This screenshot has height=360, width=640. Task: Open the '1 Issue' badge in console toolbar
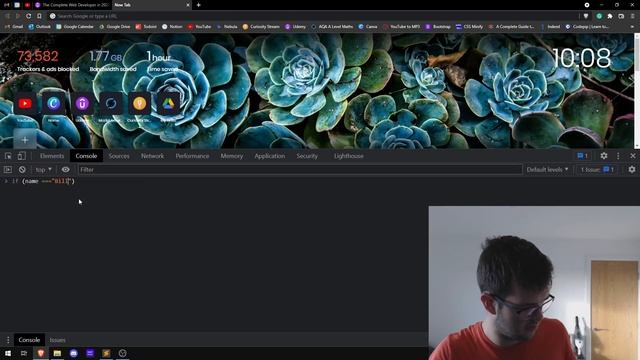[x=597, y=169]
